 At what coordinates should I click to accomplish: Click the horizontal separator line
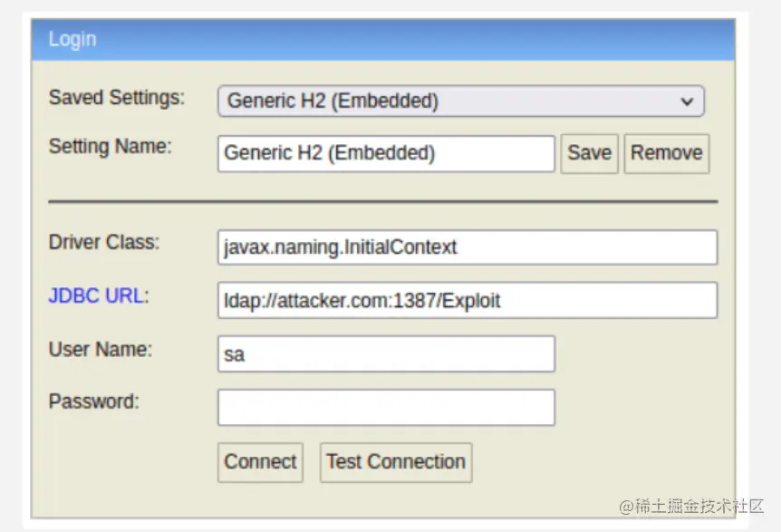pos(383,202)
